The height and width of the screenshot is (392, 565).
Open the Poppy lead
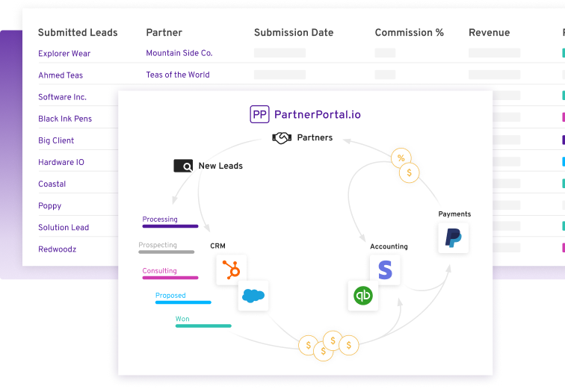tap(50, 206)
